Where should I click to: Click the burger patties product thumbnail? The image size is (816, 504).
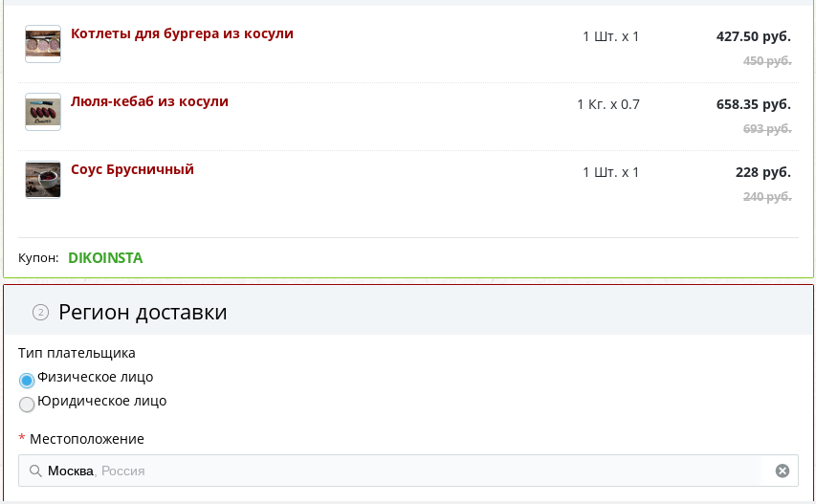43,44
